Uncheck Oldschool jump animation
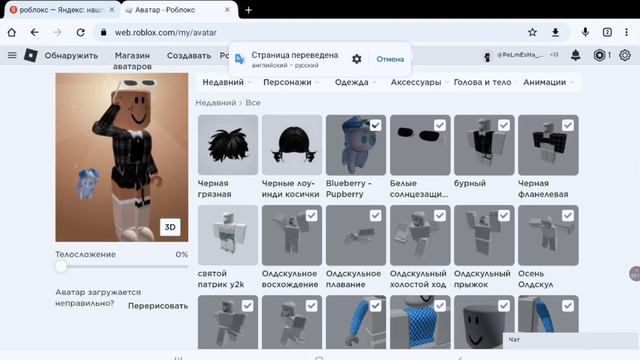 (504, 216)
